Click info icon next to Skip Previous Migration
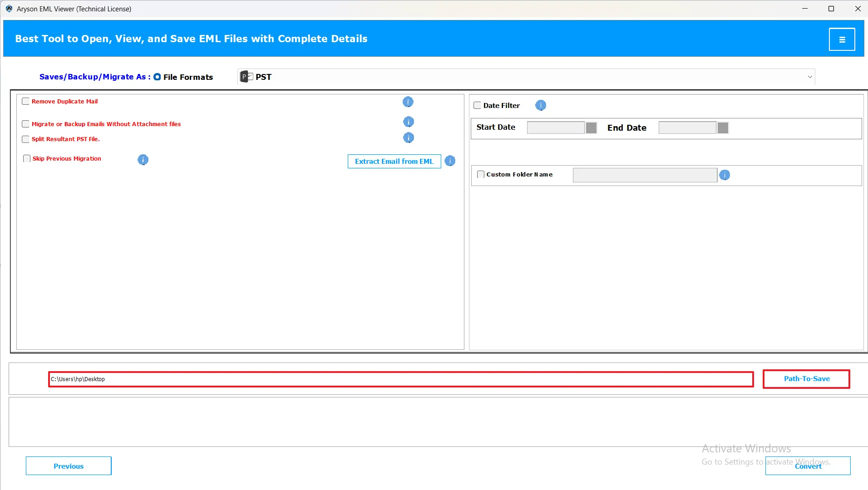Image resolution: width=868 pixels, height=490 pixels. (143, 159)
